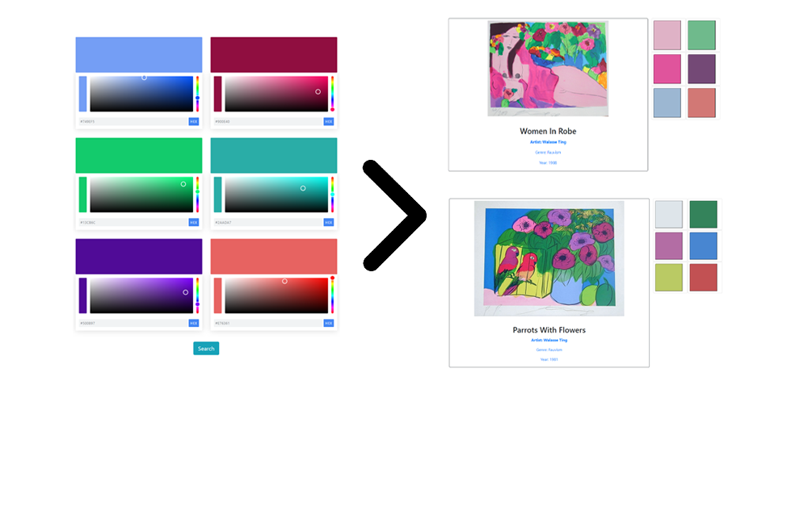
Task: Click the hex value field of the light blue picker
Action: pyautogui.click(x=133, y=122)
